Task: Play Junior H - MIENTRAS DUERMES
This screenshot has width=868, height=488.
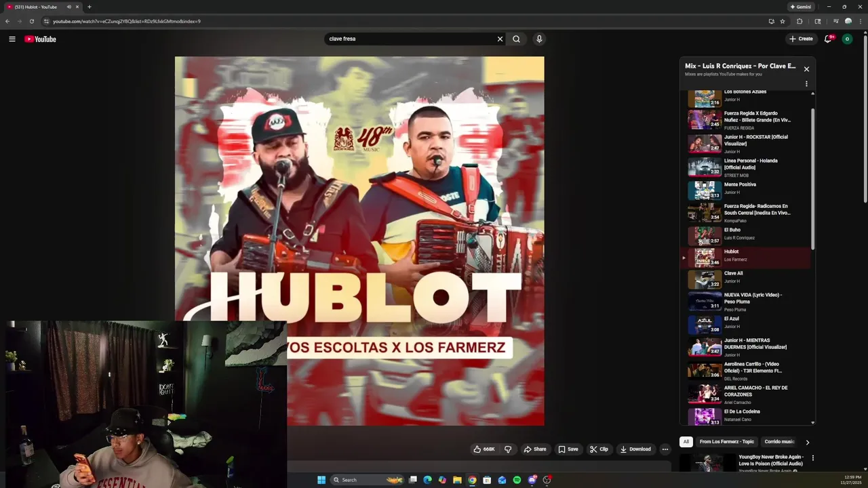Action: pyautogui.click(x=746, y=347)
